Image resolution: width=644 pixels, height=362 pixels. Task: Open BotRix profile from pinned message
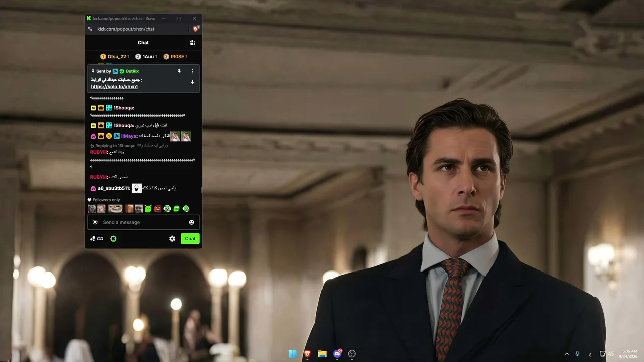click(x=132, y=71)
